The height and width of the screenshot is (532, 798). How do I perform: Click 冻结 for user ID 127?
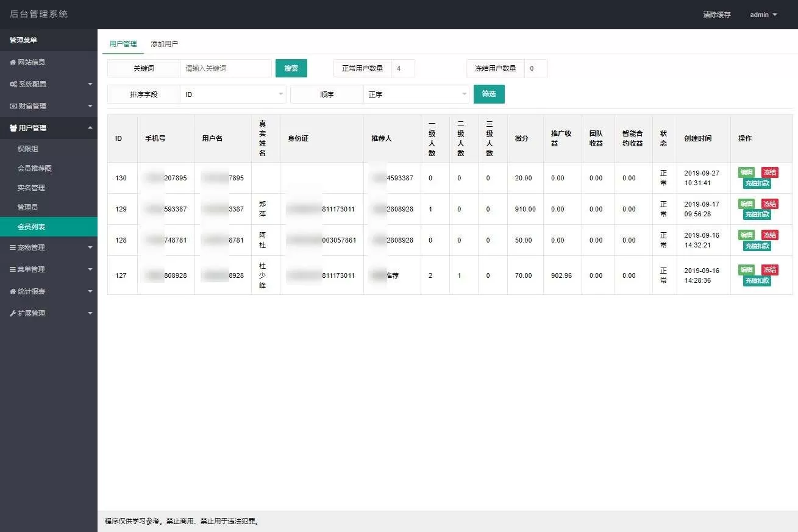tap(770, 269)
